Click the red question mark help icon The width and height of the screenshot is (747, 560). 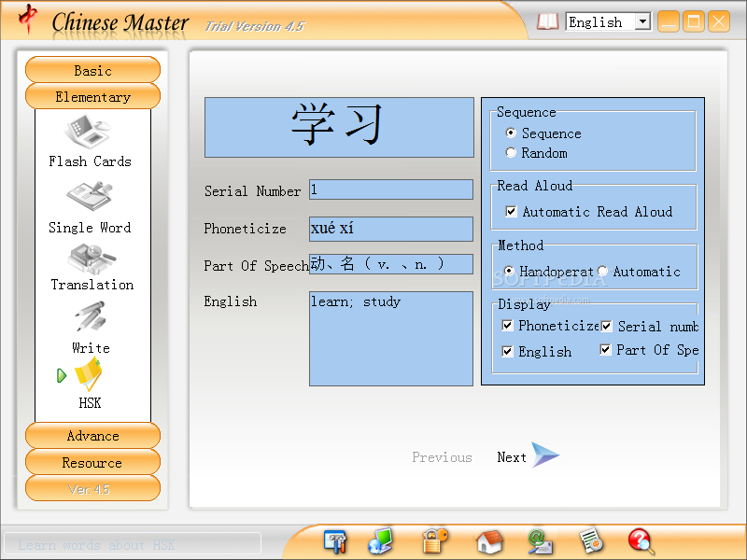tap(641, 541)
